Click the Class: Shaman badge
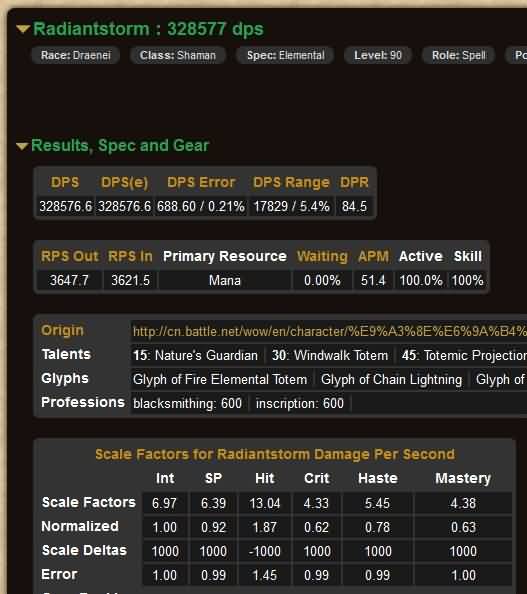Image resolution: width=527 pixels, height=594 pixels. (x=178, y=55)
